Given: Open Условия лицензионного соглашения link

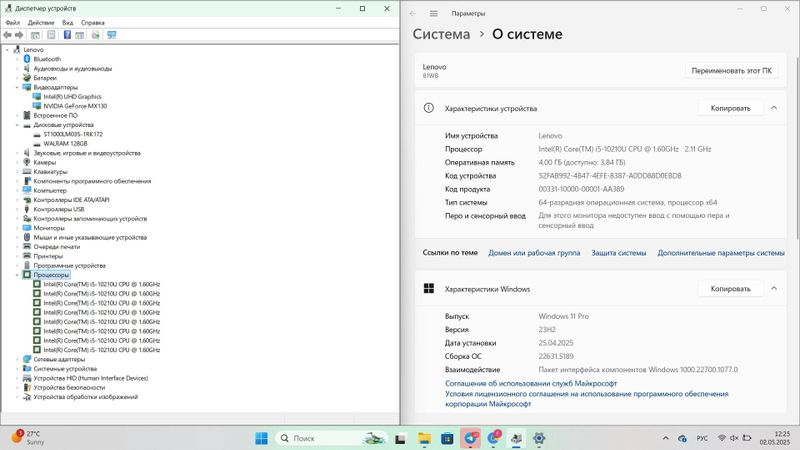Looking at the screenshot, I should [586, 398].
